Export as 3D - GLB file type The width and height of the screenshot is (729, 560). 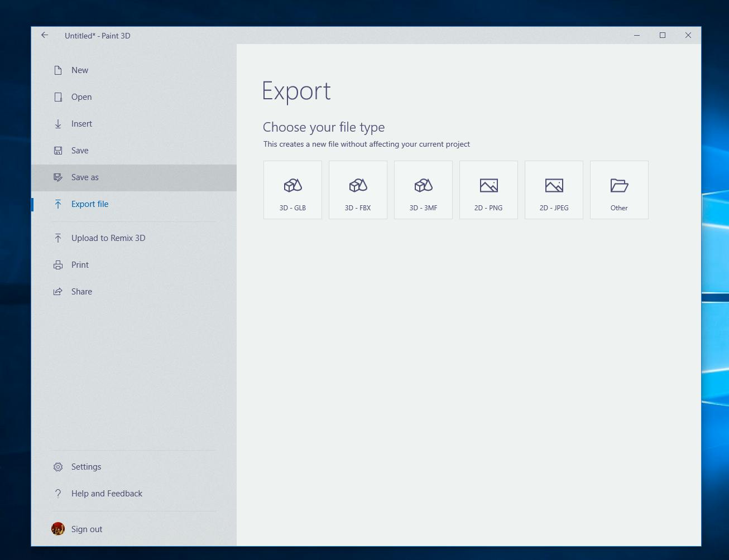coord(292,190)
